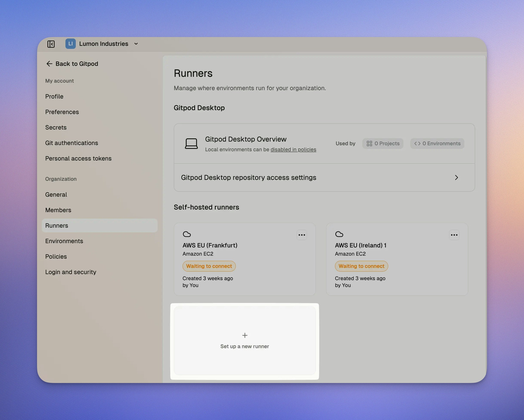Open the Login and security page

point(71,272)
